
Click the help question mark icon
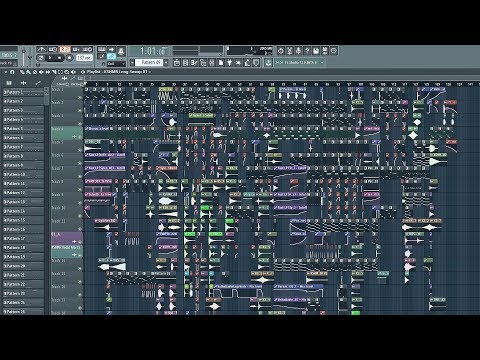point(307,51)
